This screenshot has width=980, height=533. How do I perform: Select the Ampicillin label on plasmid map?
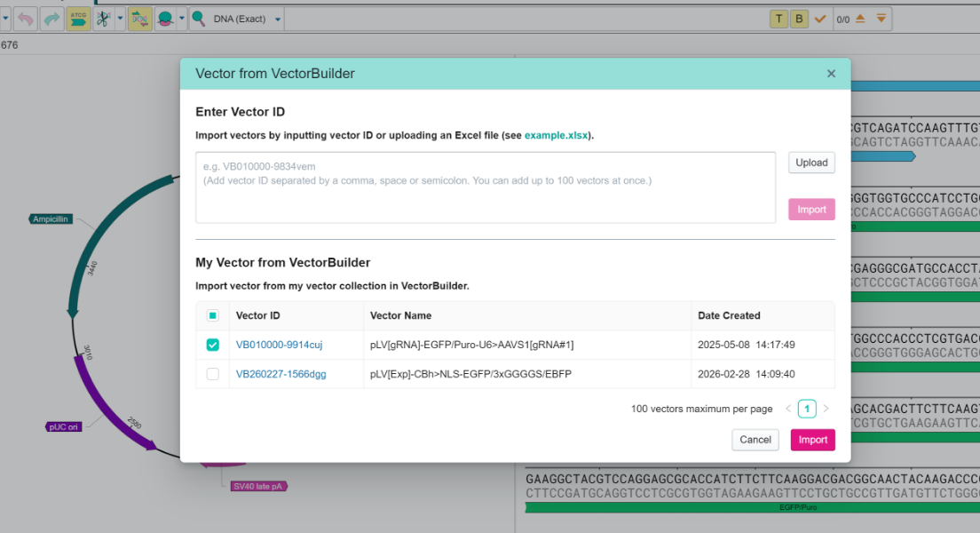click(50, 219)
